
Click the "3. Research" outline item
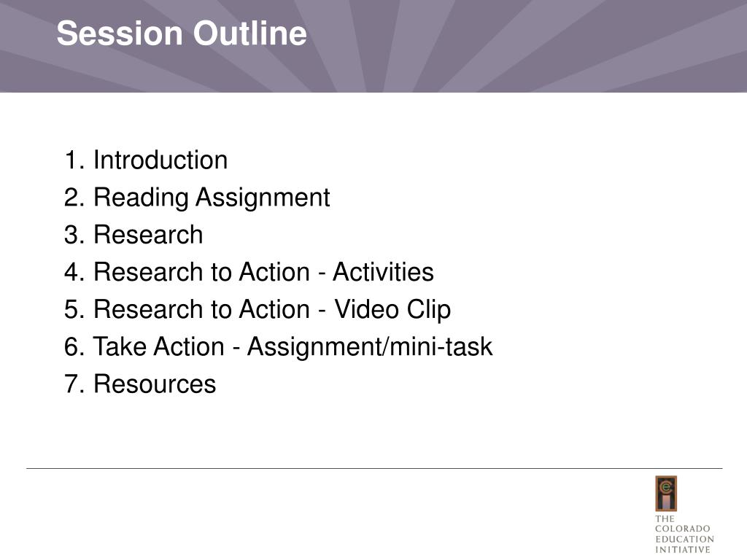133,234
